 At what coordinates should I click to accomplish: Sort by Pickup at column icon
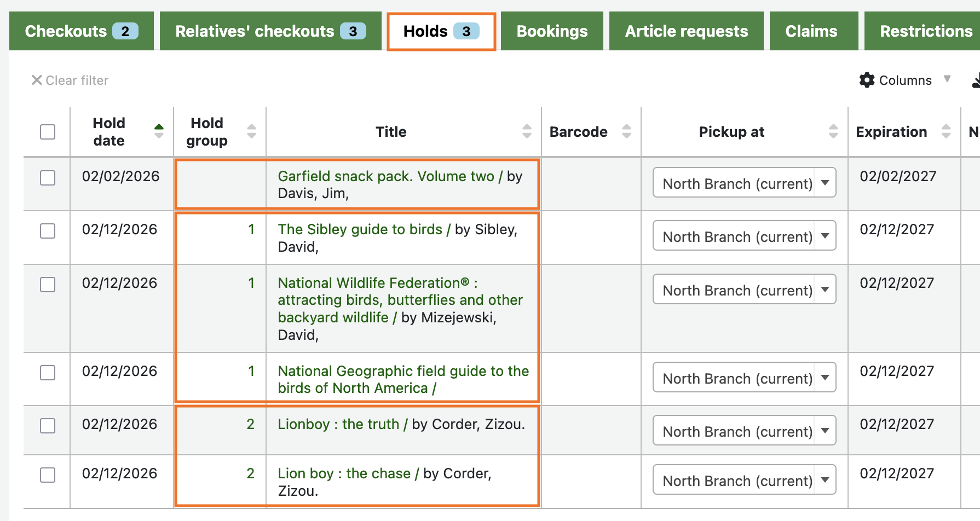[833, 131]
